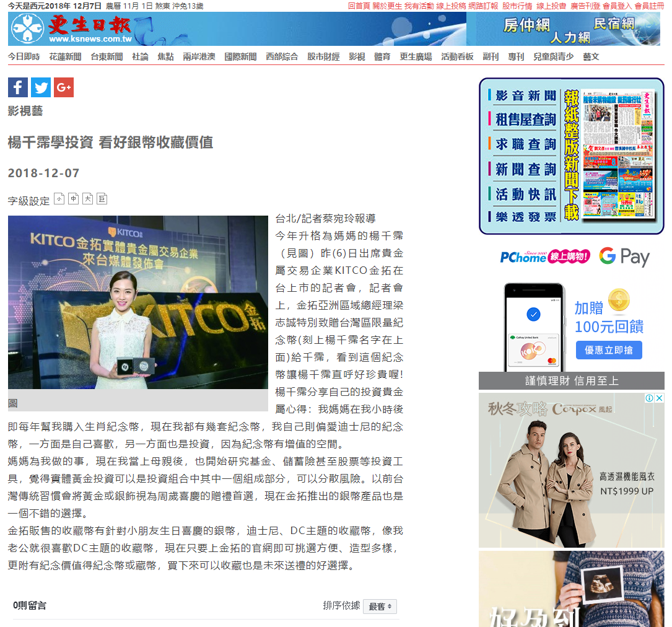
Task: Share article on Google Plus
Action: click(64, 87)
